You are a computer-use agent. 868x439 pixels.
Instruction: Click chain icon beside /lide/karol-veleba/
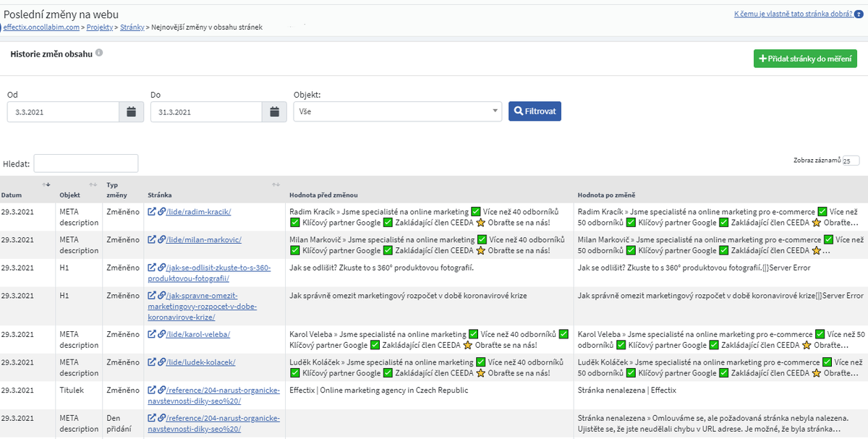[x=162, y=334]
